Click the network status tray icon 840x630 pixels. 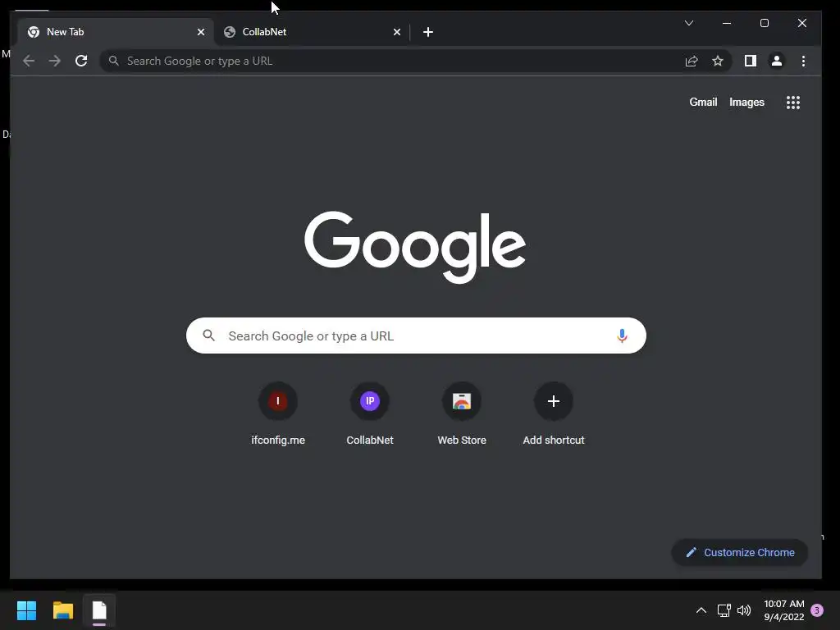coord(724,610)
